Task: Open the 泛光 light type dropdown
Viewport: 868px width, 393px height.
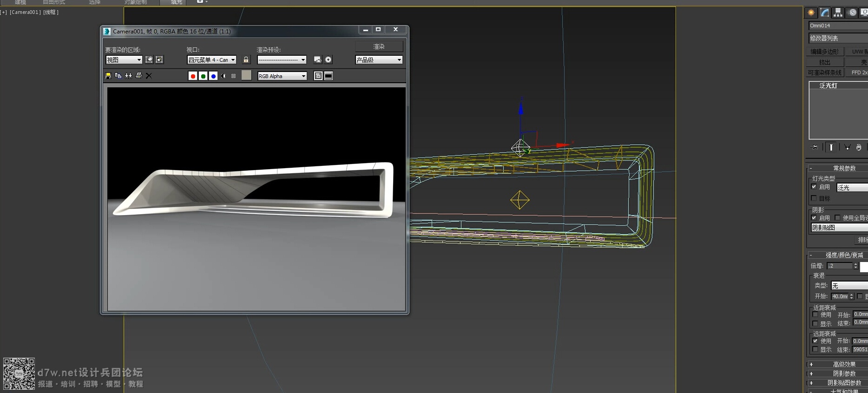Action: pos(852,187)
